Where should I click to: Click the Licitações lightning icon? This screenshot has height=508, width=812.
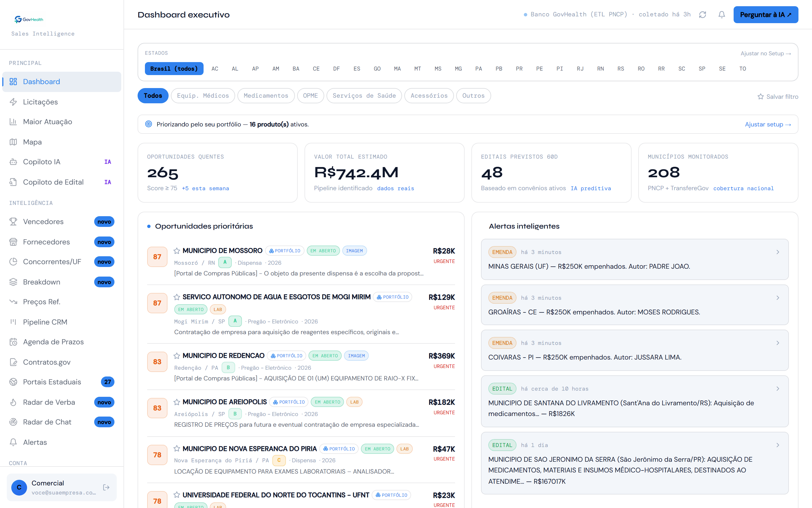13,102
